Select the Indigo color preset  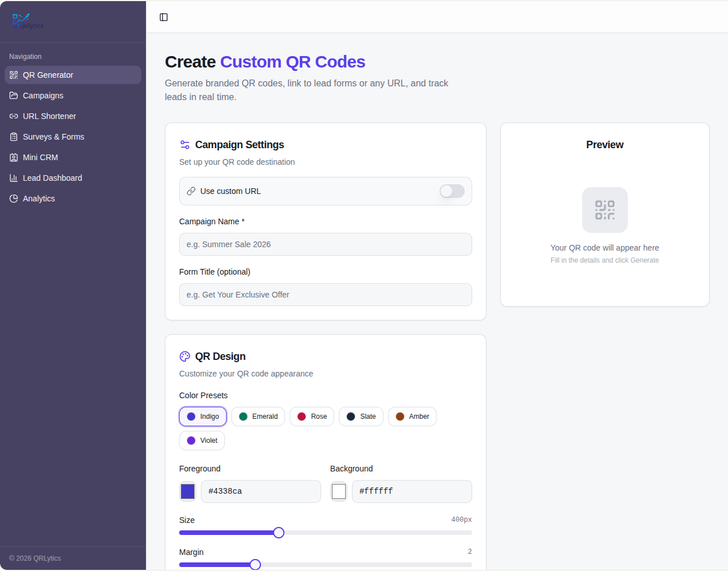(203, 417)
